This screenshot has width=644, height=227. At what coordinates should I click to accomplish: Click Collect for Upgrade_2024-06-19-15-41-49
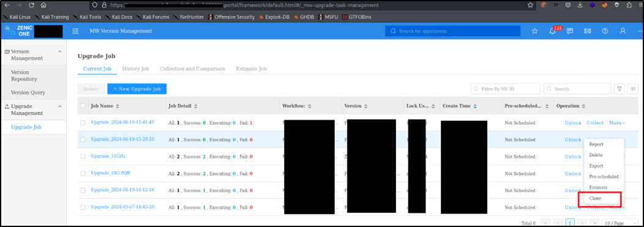tap(595, 123)
